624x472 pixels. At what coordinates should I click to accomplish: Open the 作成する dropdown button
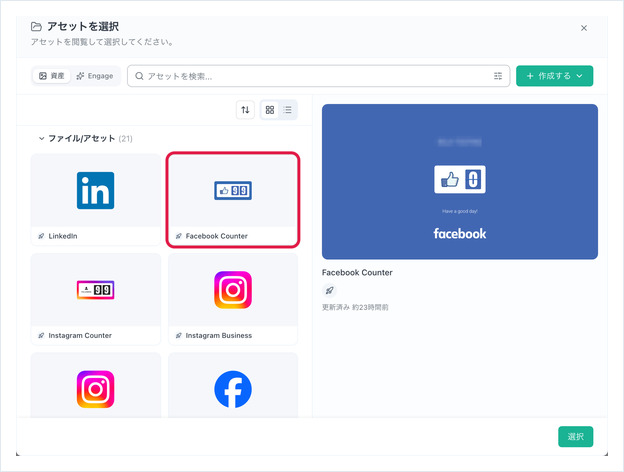coord(554,76)
